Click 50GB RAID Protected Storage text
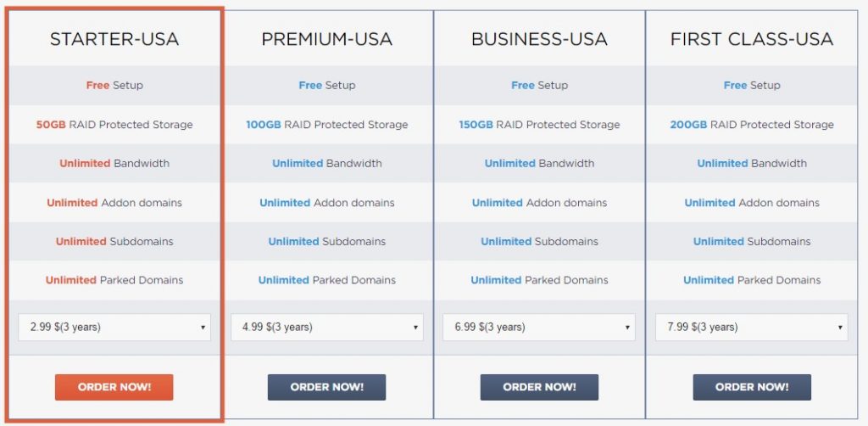Image resolution: width=868 pixels, height=426 pixels. [x=114, y=125]
